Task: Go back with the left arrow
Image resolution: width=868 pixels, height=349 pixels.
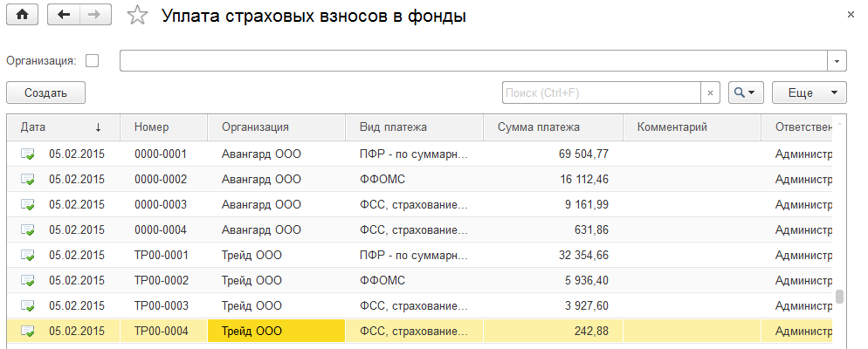Action: pos(63,15)
